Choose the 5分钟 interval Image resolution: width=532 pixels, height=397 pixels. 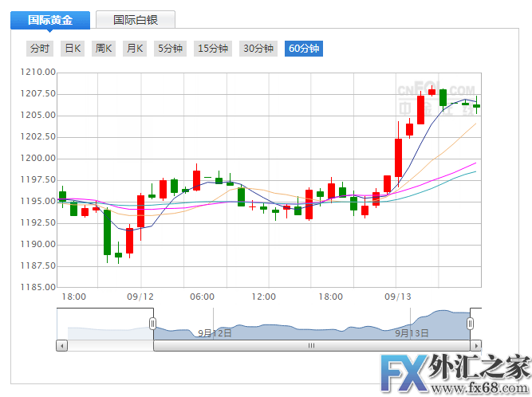pos(170,49)
